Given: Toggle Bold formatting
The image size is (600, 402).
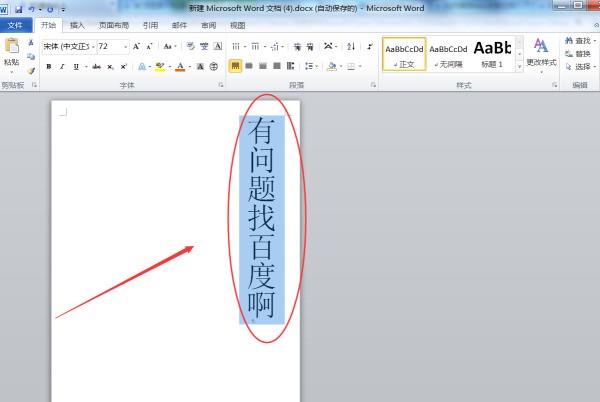Looking at the screenshot, I should [x=48, y=66].
